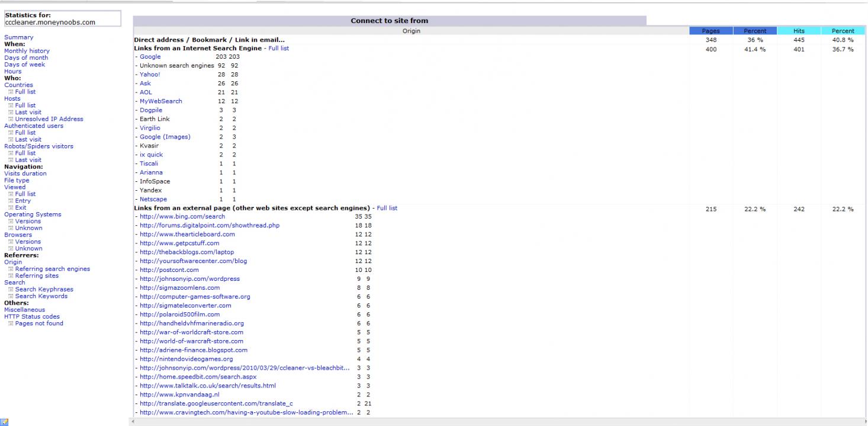Click the Netscape search engine link

click(153, 199)
